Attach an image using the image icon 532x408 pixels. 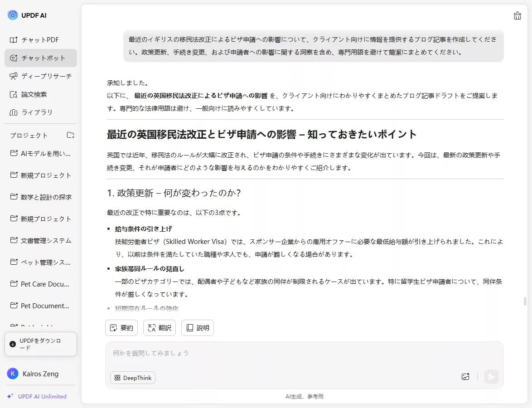(465, 377)
